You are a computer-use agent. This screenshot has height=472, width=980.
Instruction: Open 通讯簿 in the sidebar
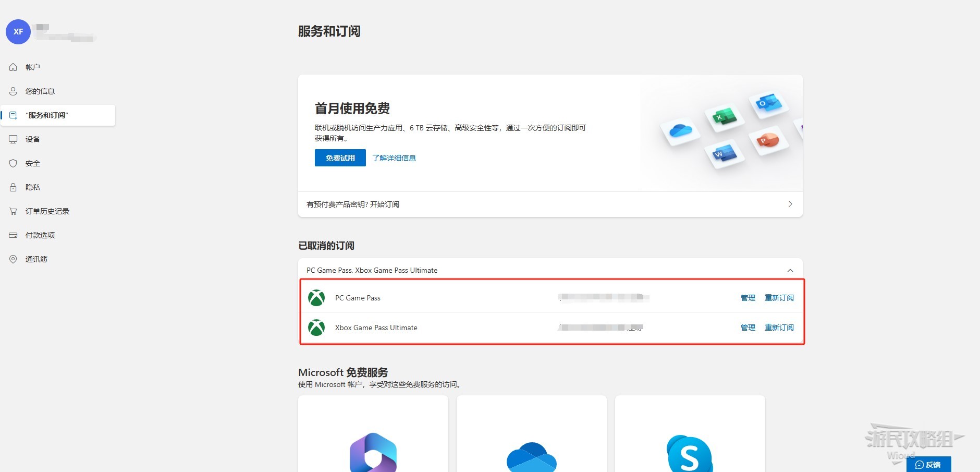pyautogui.click(x=58, y=259)
